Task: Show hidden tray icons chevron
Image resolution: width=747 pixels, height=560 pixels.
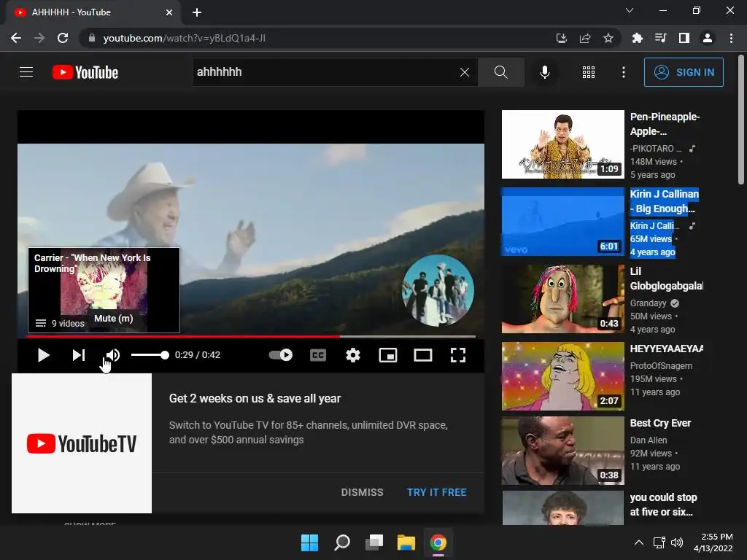Action: pos(639,542)
